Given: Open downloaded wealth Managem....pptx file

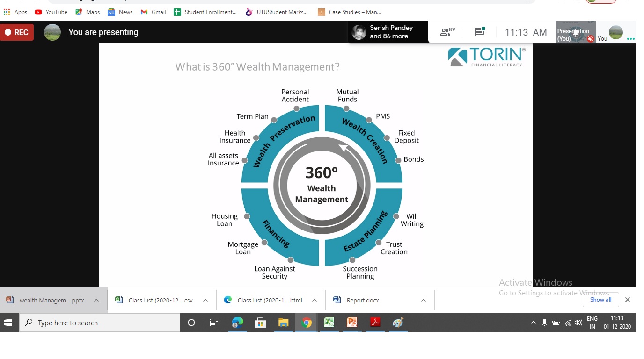Looking at the screenshot, I should tap(46, 300).
